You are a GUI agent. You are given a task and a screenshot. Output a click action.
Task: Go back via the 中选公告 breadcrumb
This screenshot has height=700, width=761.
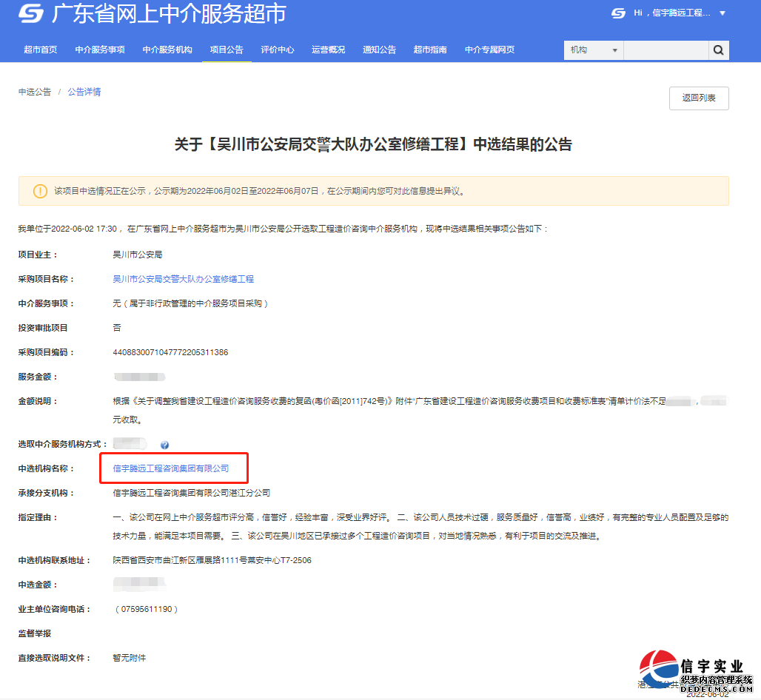33,91
